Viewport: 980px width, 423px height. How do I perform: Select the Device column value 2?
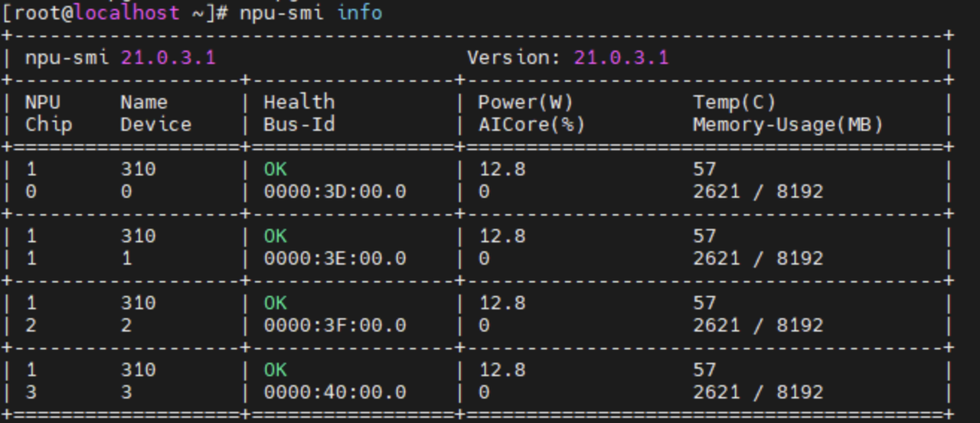pos(126,326)
